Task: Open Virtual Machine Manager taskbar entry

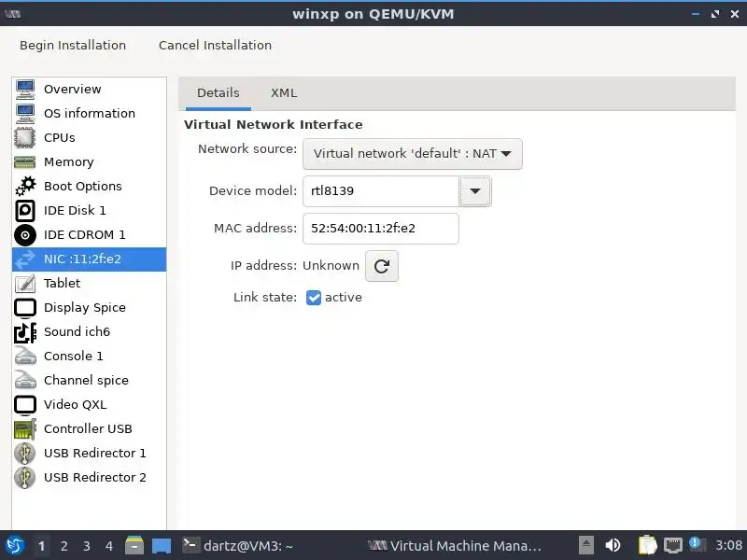Action: pos(455,546)
